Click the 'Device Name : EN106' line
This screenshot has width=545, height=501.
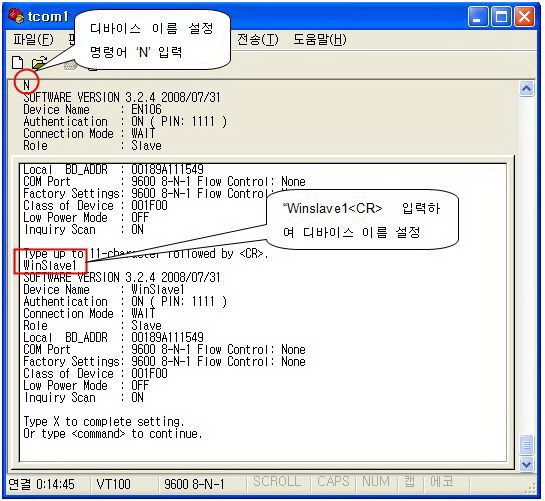92,110
